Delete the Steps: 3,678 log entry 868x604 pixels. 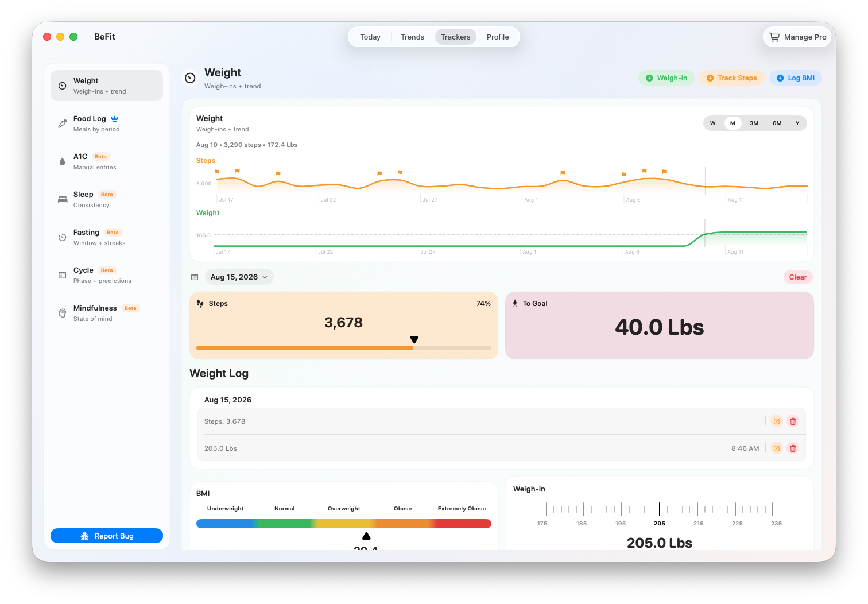click(x=793, y=421)
